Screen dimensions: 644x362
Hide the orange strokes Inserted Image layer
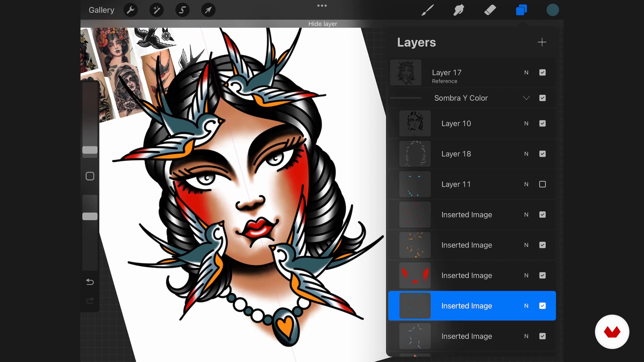pos(543,245)
